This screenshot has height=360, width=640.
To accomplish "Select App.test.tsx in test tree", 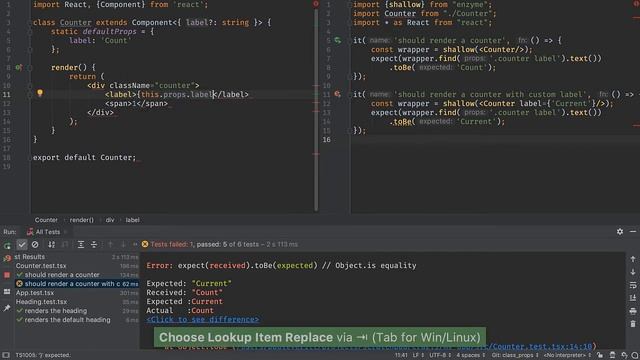I will tap(35, 293).
